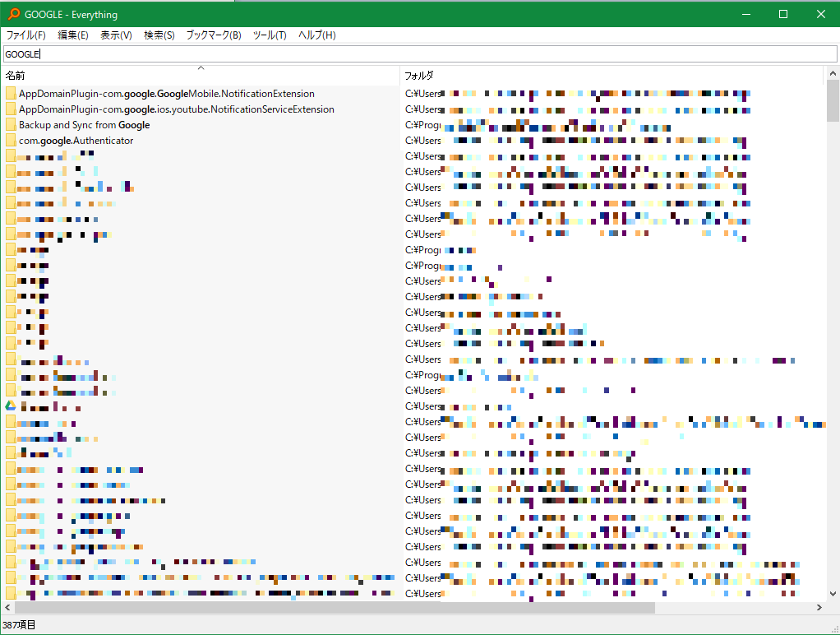Click the folder icon beside the GoogleMobile.NotificationExtension result
This screenshot has height=635, width=840.
point(11,94)
